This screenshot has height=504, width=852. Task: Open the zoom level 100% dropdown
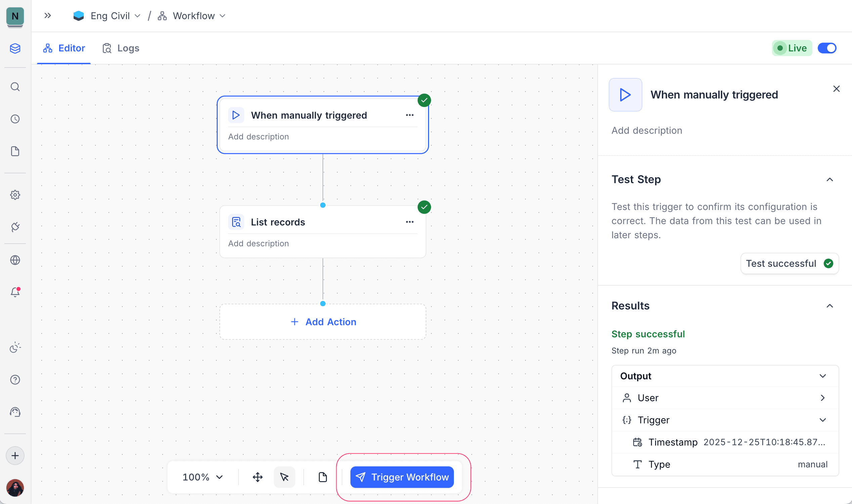(x=203, y=477)
